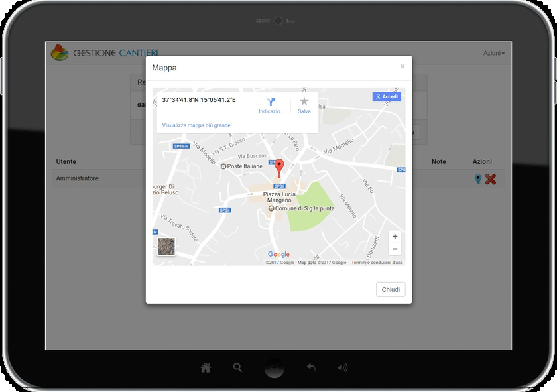Click the Indicazioni directions icon
Screen dimensions: 557x392
(x=271, y=102)
